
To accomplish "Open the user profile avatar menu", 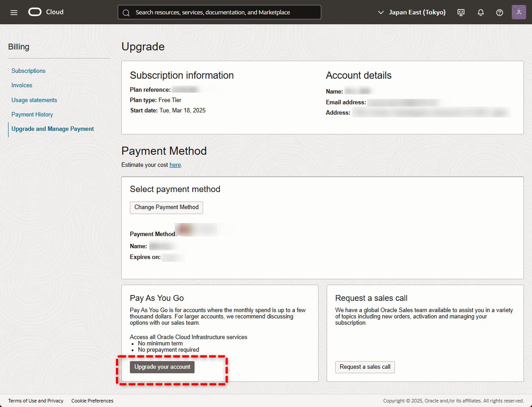I will click(519, 12).
